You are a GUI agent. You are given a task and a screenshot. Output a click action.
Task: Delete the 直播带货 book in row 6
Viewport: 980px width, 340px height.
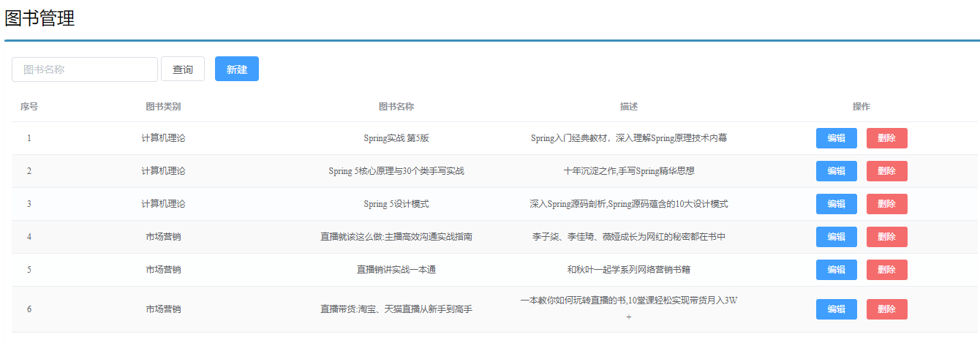pyautogui.click(x=886, y=309)
